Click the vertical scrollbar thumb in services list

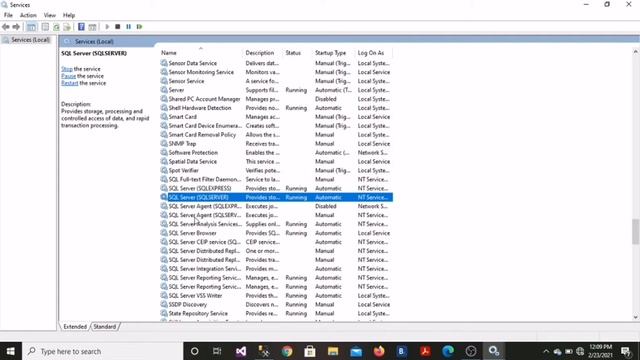coord(636,231)
